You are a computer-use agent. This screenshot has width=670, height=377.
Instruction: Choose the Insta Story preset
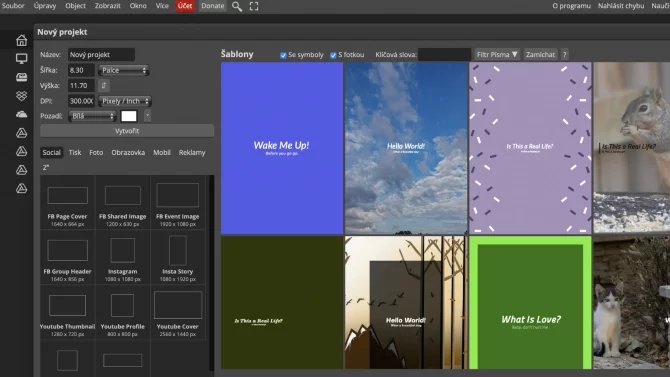[177, 258]
